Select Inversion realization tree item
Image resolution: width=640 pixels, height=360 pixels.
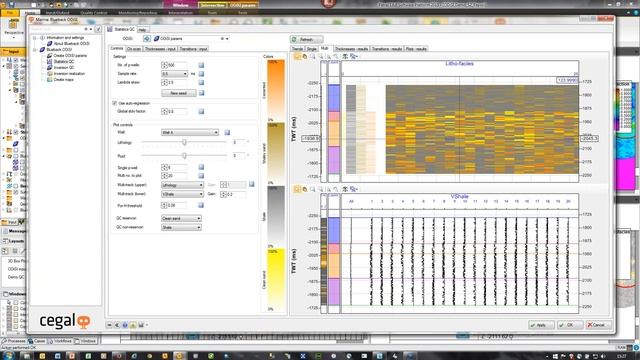(x=69, y=74)
